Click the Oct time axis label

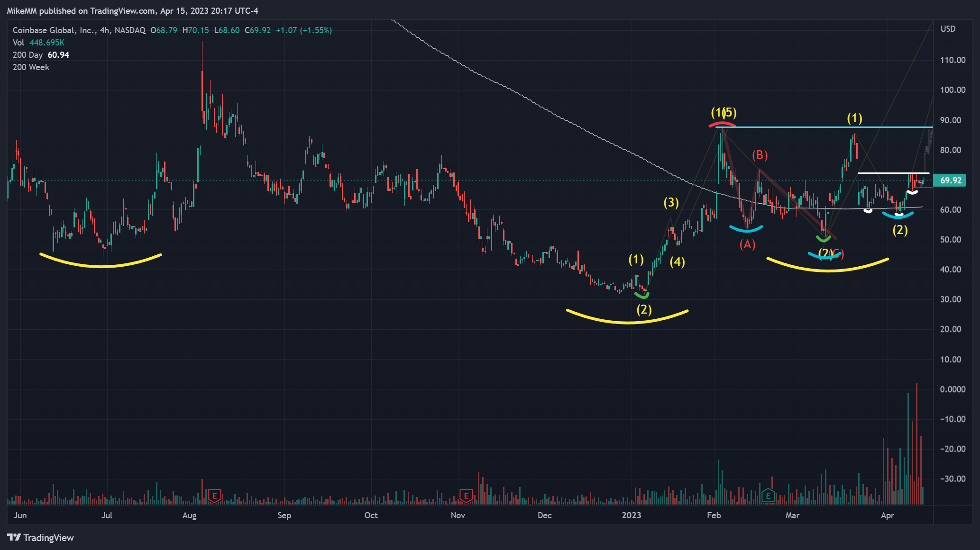371,515
